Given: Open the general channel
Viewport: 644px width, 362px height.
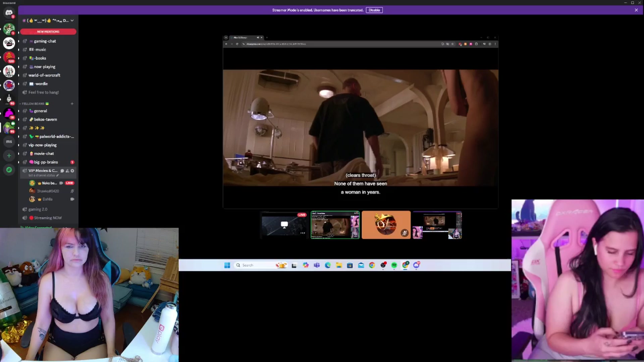Looking at the screenshot, I should click(48, 111).
